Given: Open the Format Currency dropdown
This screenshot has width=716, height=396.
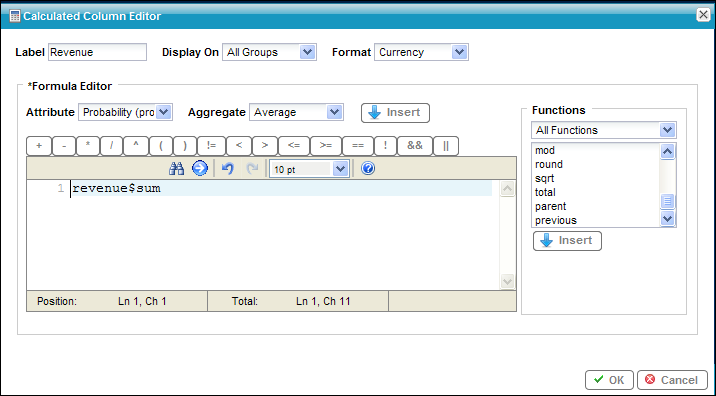Looking at the screenshot, I should (x=421, y=52).
